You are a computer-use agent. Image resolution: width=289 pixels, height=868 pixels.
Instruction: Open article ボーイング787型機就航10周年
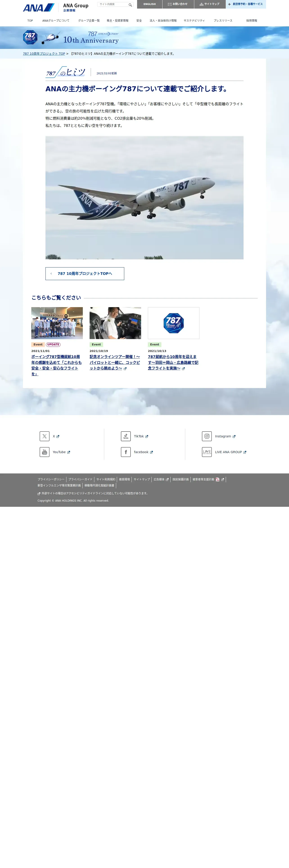pos(56,365)
